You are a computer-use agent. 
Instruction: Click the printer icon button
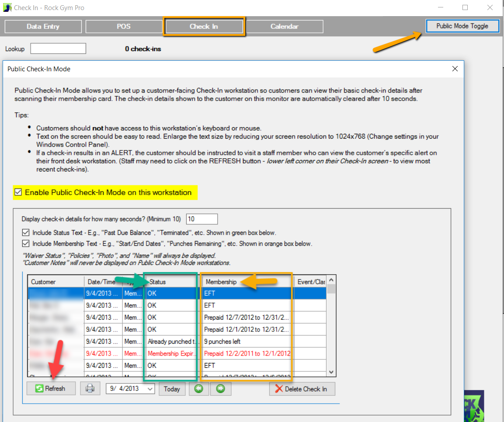(x=90, y=389)
